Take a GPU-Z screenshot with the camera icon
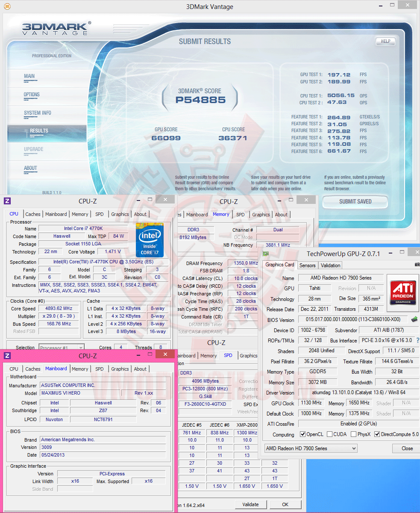This screenshot has width=420, height=513. [417, 265]
